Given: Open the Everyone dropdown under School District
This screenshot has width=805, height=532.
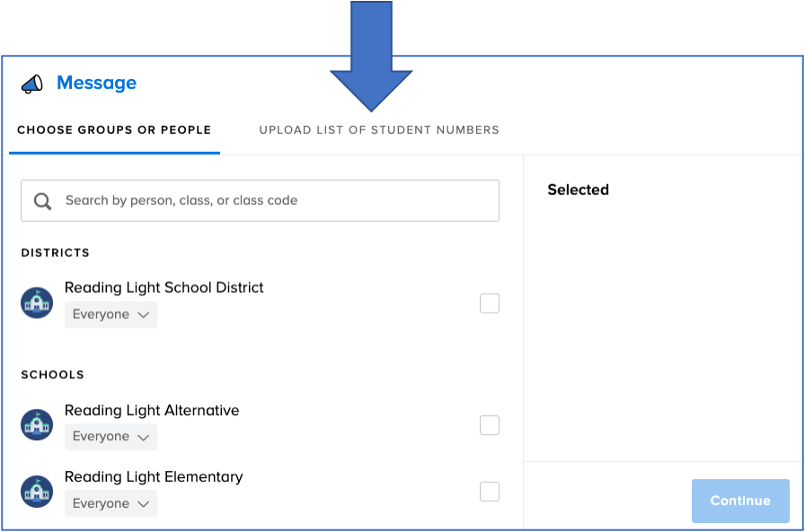Looking at the screenshot, I should pos(111,315).
